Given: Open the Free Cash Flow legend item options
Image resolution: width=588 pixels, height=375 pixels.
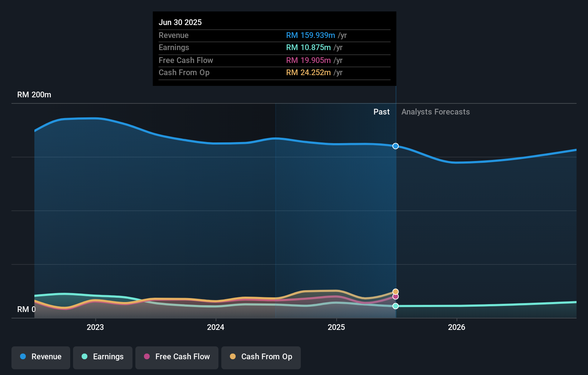Looking at the screenshot, I should [x=177, y=357].
